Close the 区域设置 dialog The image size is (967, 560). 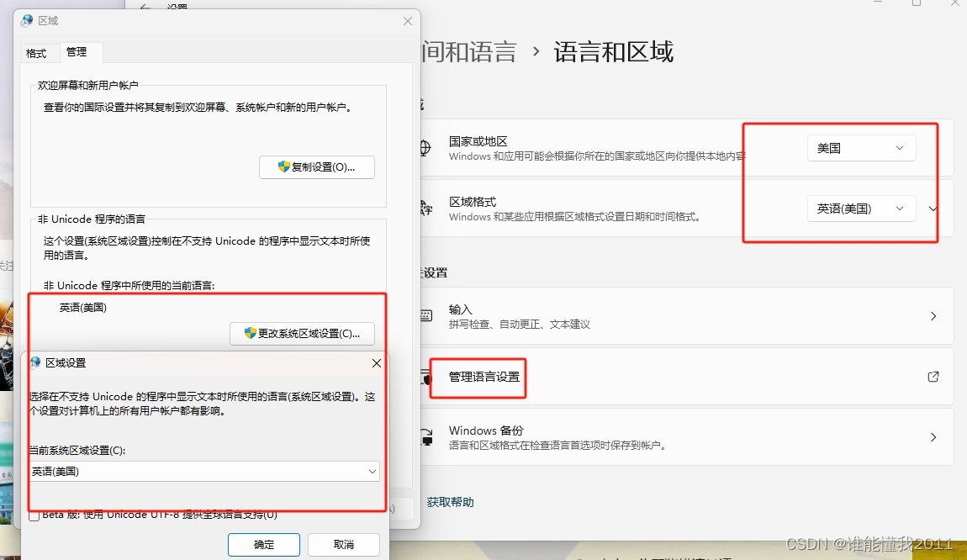[x=376, y=363]
